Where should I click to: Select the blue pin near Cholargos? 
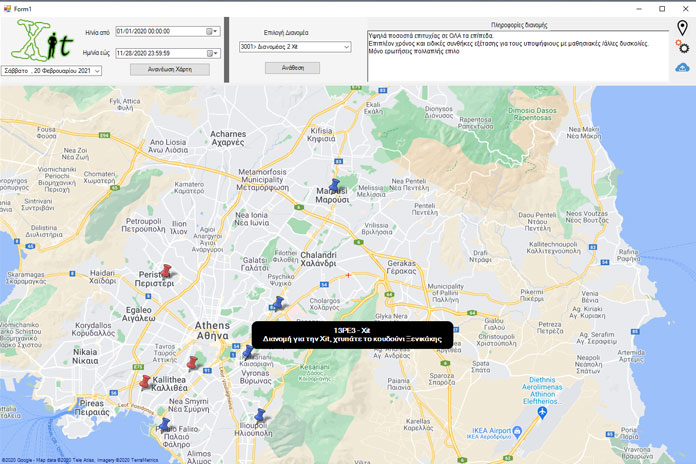(280, 301)
